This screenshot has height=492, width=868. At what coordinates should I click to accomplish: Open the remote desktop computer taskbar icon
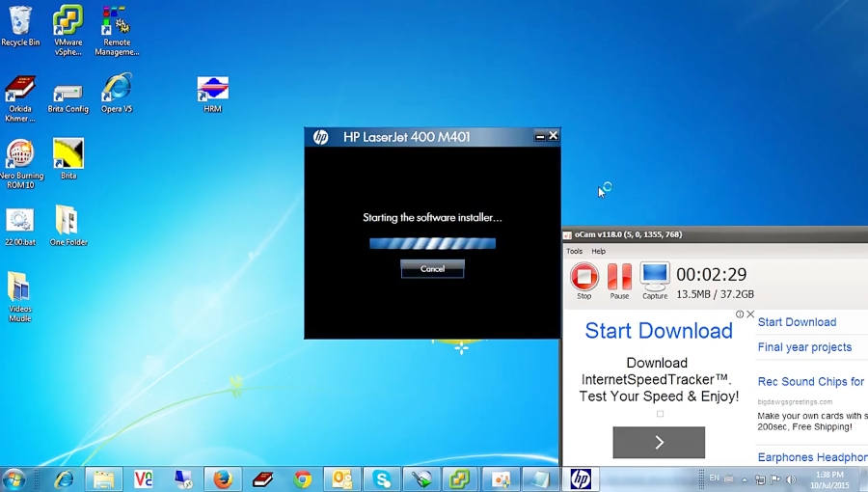coord(183,478)
